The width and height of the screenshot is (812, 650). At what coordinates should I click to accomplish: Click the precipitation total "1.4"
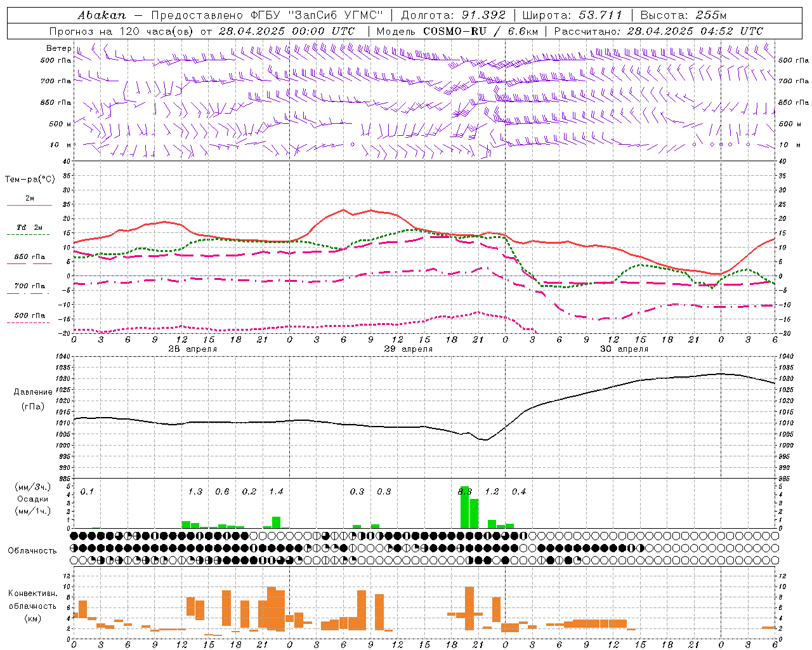[x=276, y=491]
